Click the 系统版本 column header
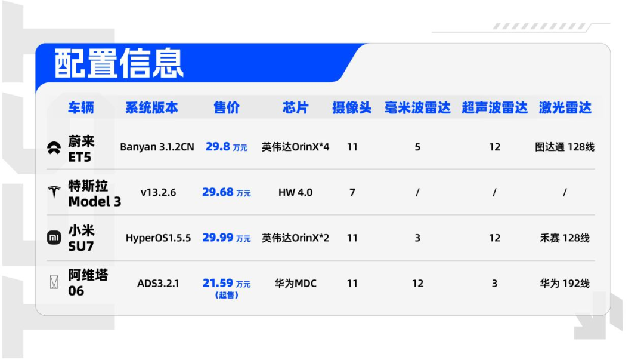 [x=151, y=108]
